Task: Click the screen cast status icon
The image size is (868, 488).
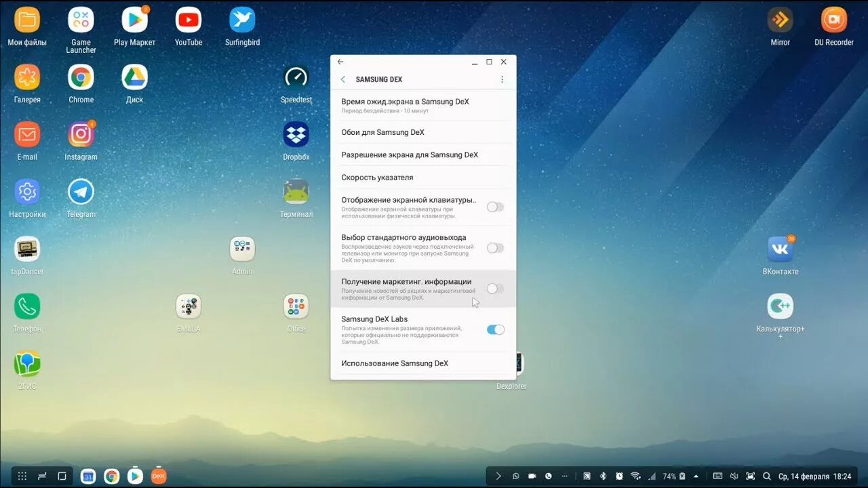Action: point(587,476)
